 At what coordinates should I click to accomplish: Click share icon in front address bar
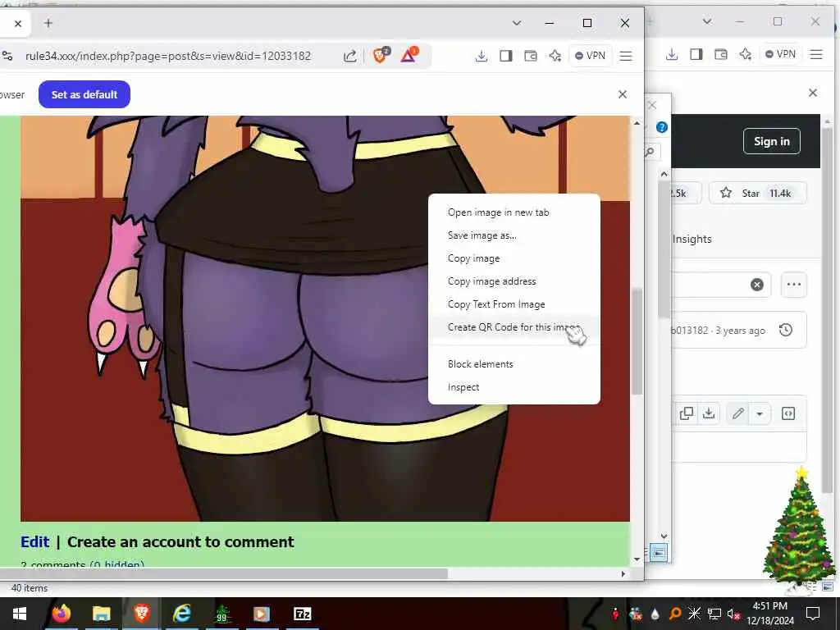349,56
